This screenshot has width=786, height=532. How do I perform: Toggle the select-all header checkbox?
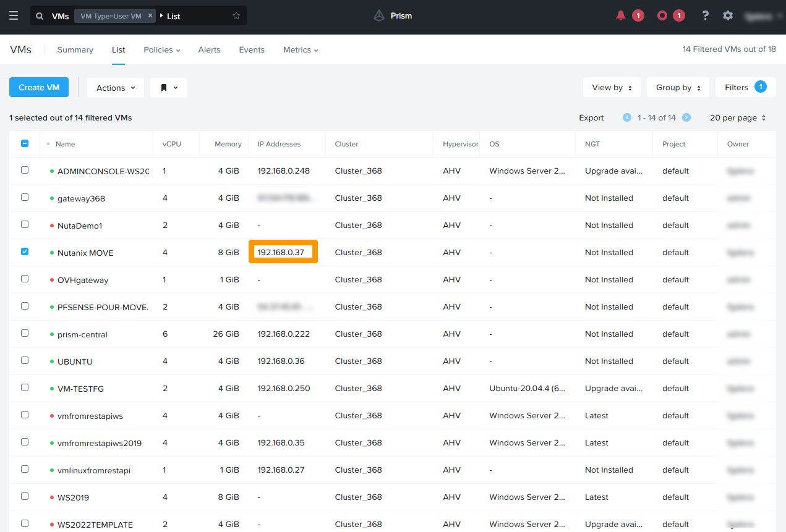(25, 143)
